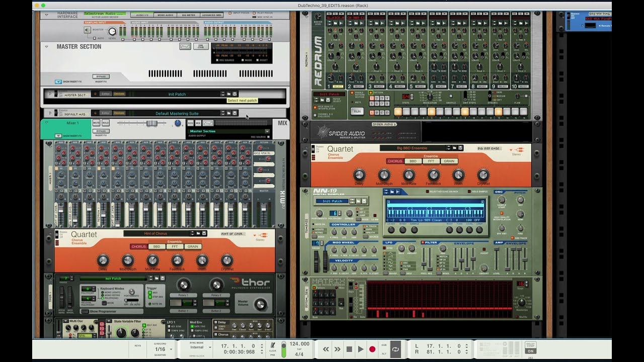This screenshot has width=644, height=362.
Task: Open the Quantize 1/16 value dropdown
Action: click(x=171, y=349)
